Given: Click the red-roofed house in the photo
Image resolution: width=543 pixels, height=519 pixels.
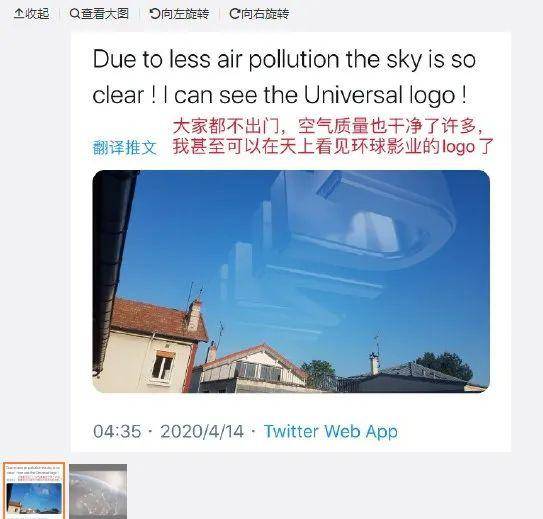Looking at the screenshot, I should 152,346.
